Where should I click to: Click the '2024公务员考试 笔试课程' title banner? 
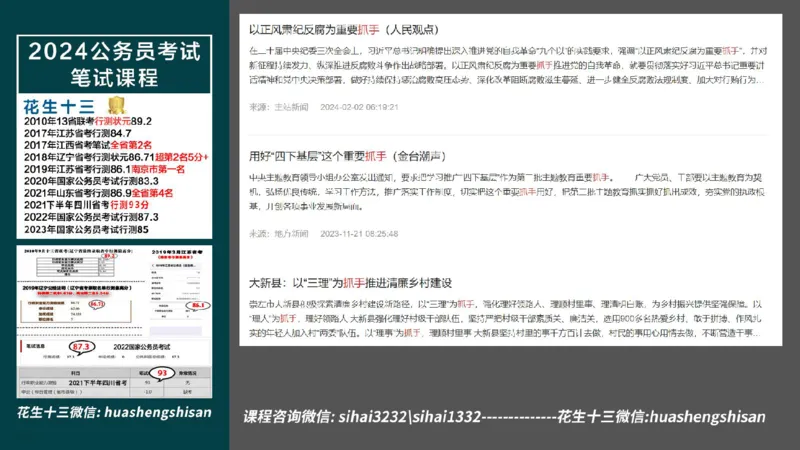[x=114, y=64]
